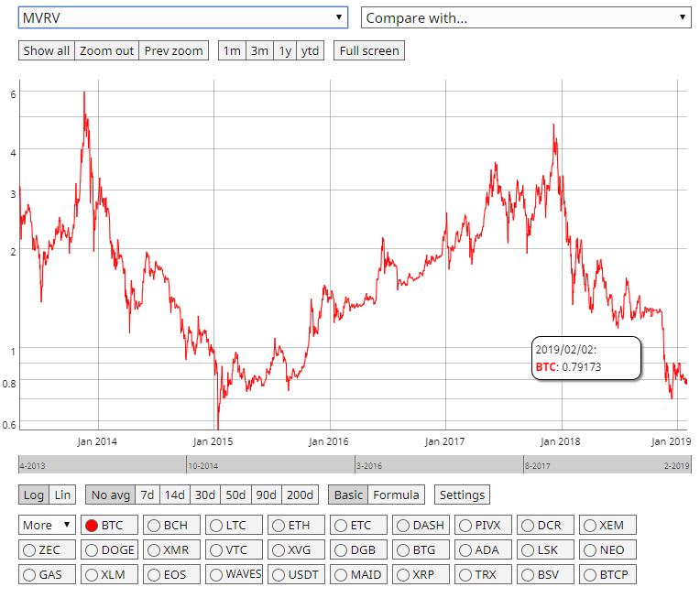Set time range to 1y
Image resolution: width=700 pixels, height=598 pixels.
coord(285,50)
